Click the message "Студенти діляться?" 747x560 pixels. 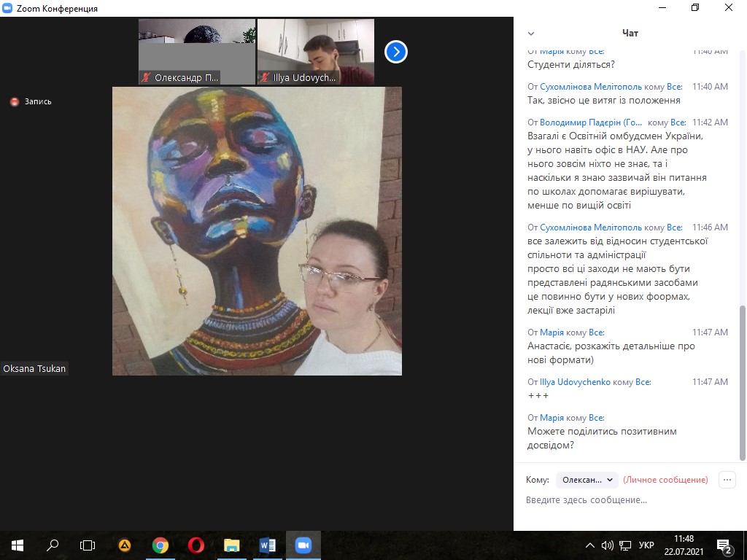(571, 65)
